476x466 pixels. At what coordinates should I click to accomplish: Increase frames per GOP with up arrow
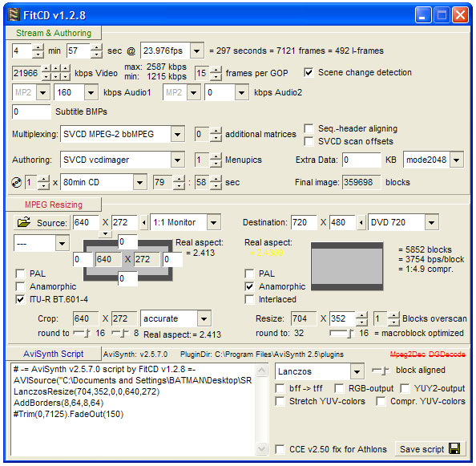point(216,70)
